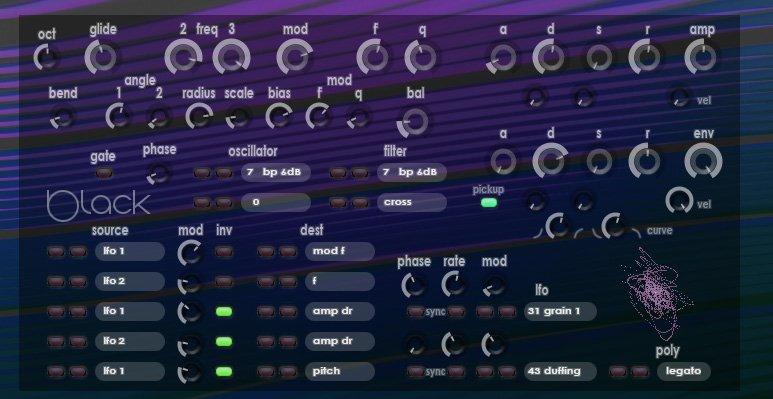Click the bal knob
This screenshot has height=399, width=773.
coord(414,121)
